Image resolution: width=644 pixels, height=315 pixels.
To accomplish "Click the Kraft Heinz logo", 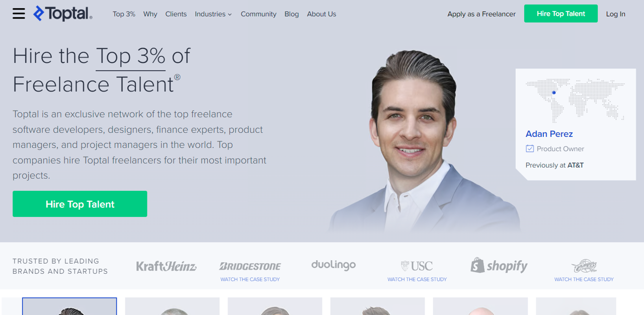I will click(167, 266).
